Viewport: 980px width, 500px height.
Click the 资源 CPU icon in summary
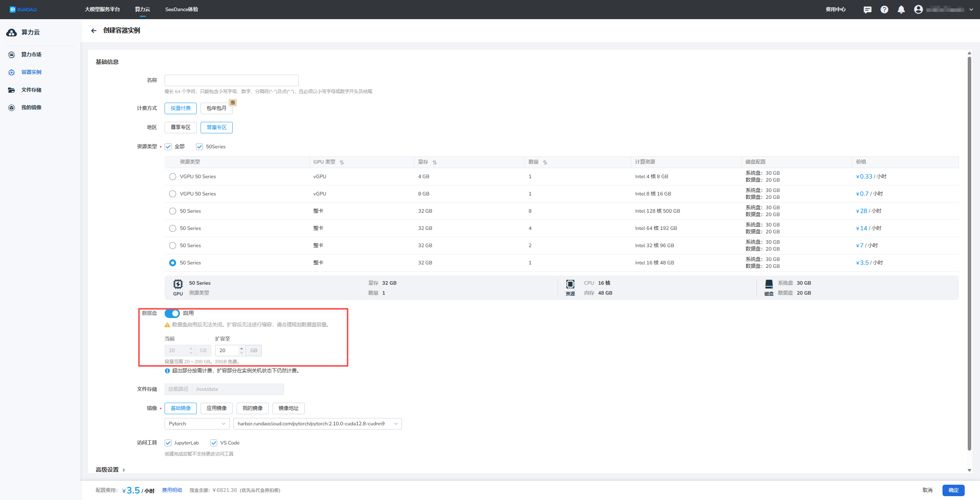570,284
